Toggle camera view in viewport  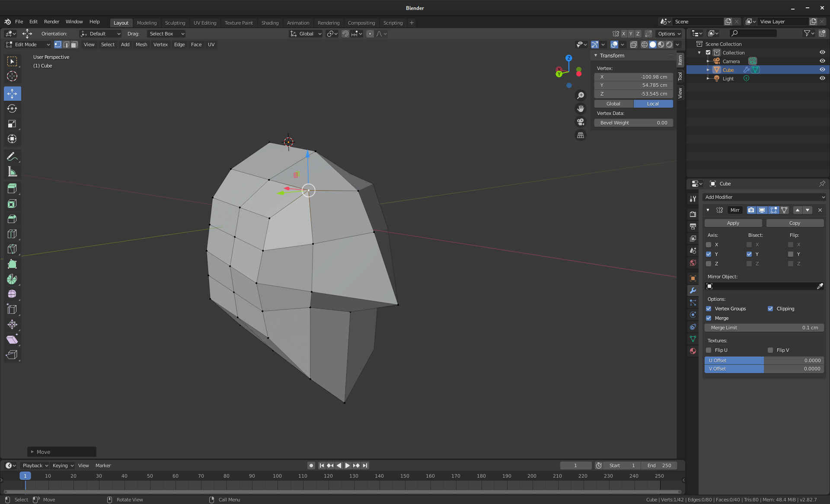[581, 122]
